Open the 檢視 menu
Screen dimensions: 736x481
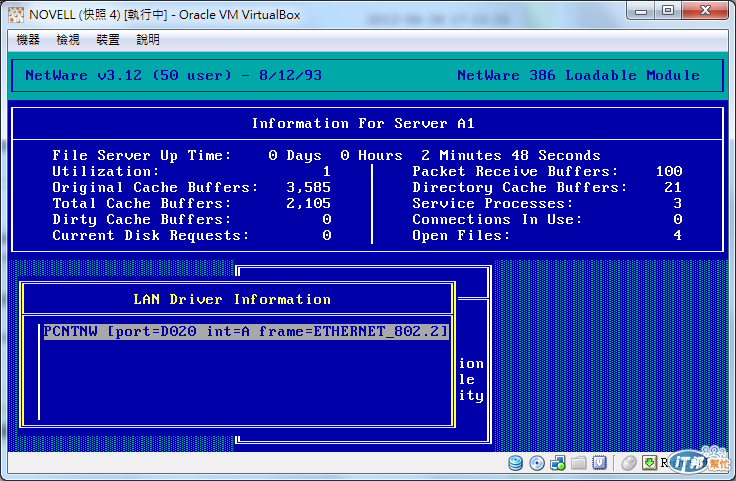point(68,40)
